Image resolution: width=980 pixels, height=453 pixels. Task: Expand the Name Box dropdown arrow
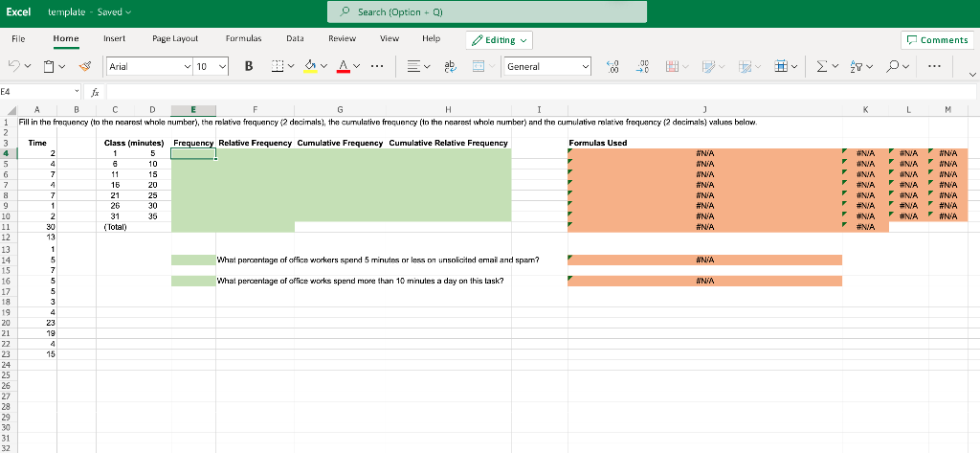pyautogui.click(x=77, y=92)
